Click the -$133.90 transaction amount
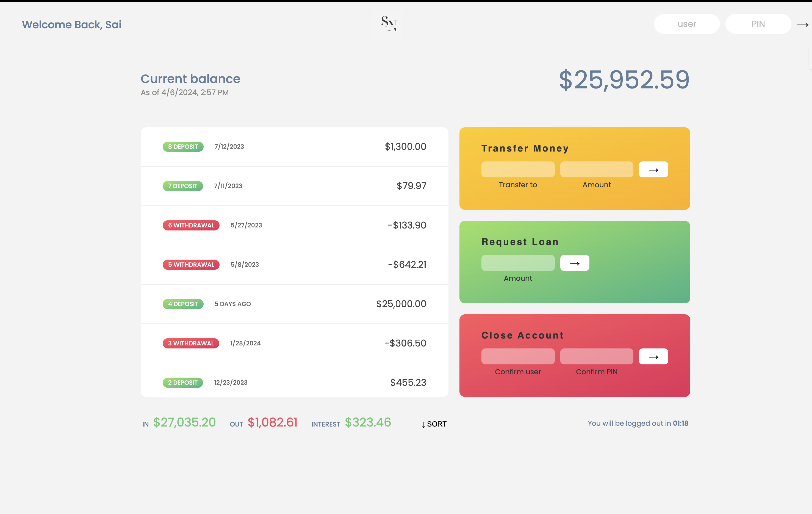This screenshot has height=514, width=812. 407,225
